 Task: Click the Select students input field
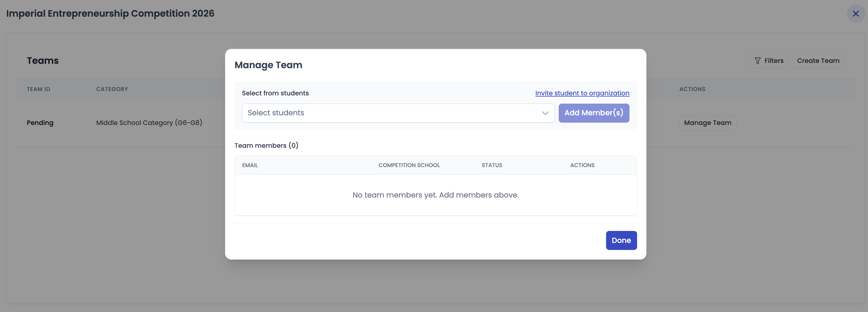click(398, 113)
